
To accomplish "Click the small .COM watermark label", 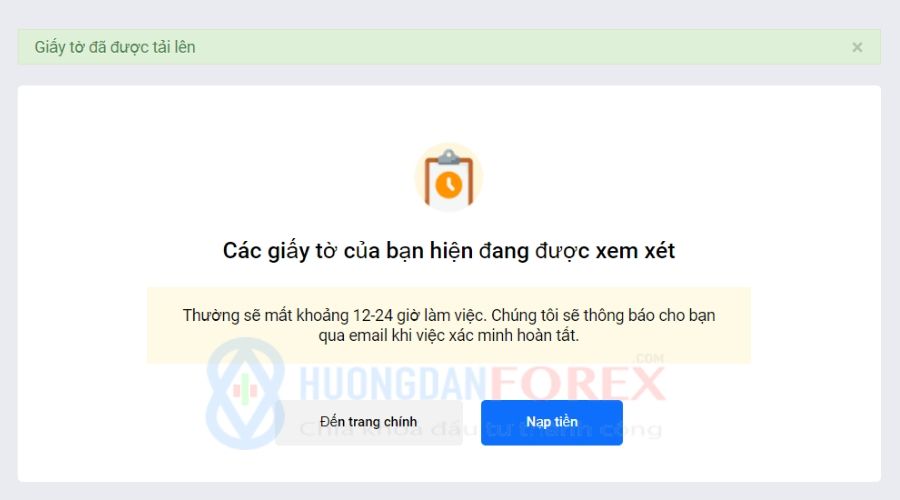I will (648, 359).
